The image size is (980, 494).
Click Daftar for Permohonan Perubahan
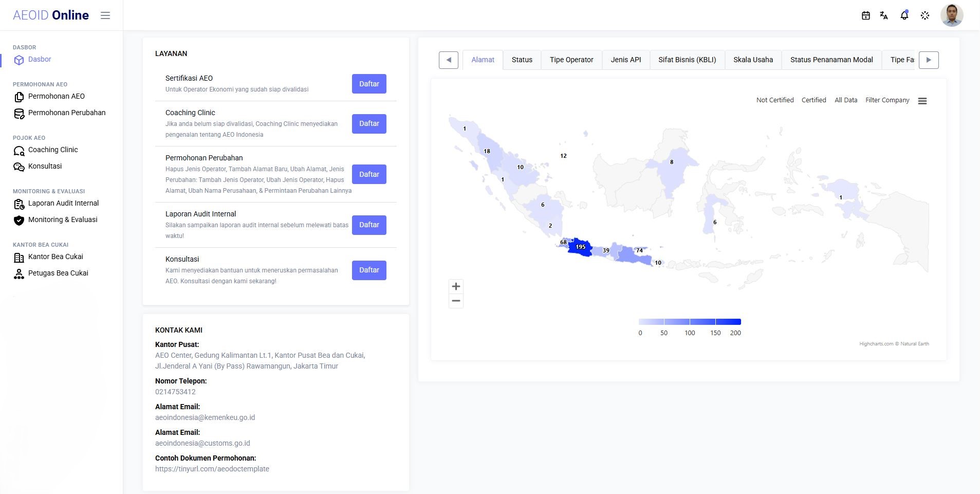(x=369, y=174)
